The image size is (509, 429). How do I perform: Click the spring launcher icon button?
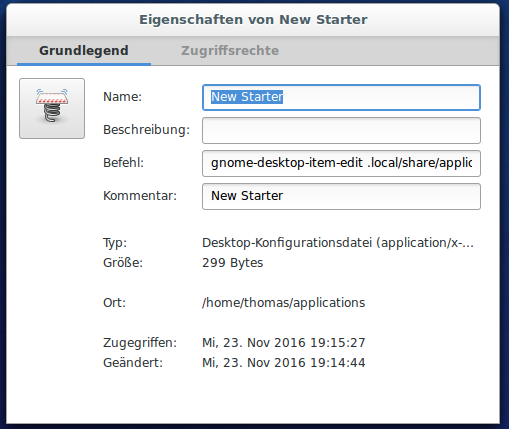click(x=52, y=108)
